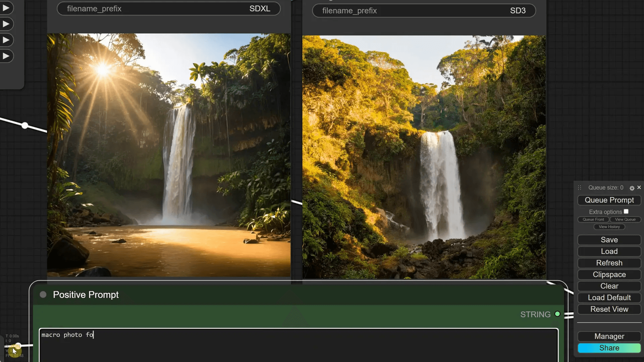Click into the Positive Prompt text area
This screenshot has width=644, height=362.
pos(299,345)
